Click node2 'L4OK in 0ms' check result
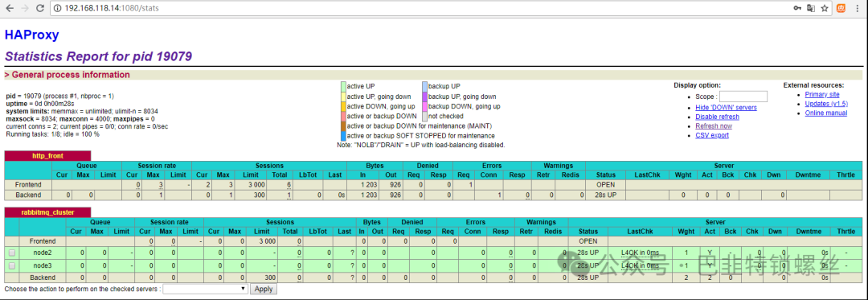Image resolution: width=868 pixels, height=300 pixels. (x=640, y=253)
